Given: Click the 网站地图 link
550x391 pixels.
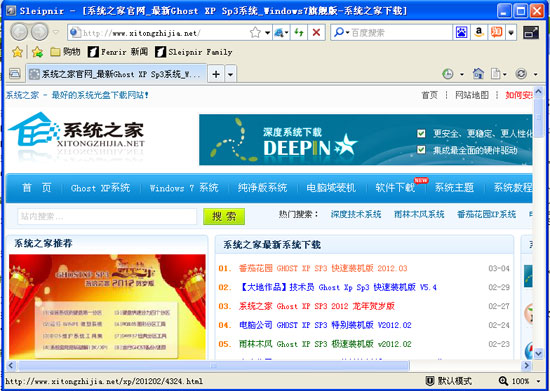Looking at the screenshot, I should tap(472, 95).
